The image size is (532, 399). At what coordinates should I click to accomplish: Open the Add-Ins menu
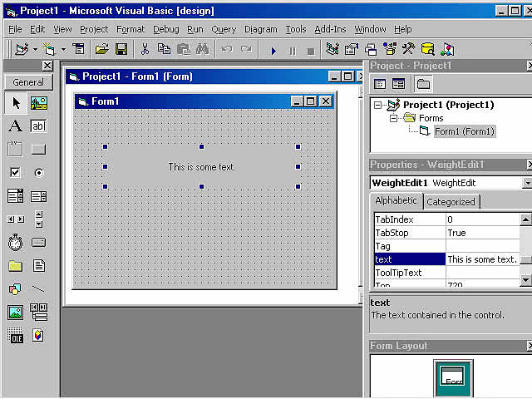pos(330,30)
